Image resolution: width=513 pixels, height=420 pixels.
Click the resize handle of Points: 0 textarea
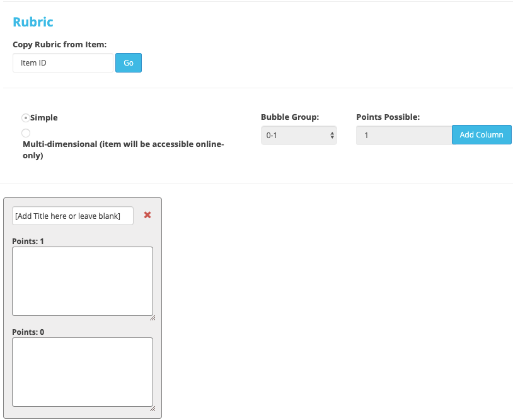(153, 409)
